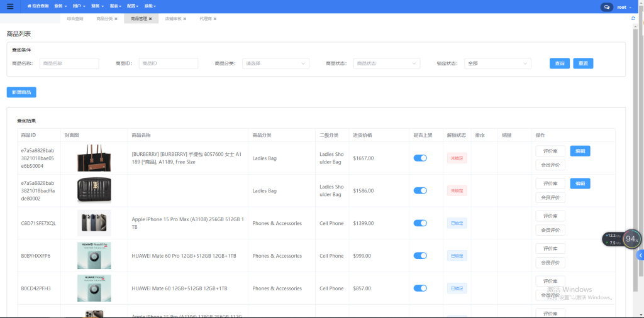Close the 店铺审核 tab with its x
The image size is (644, 318).
pos(185,19)
